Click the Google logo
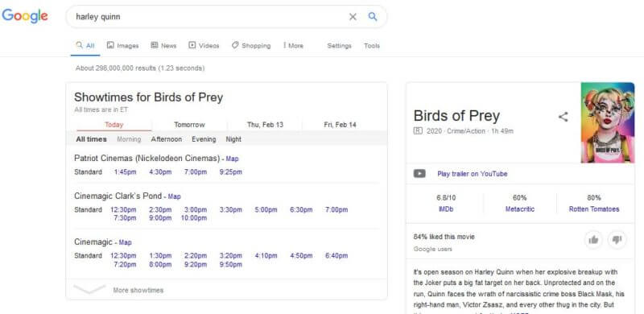This screenshot has height=314, width=644. (x=25, y=16)
